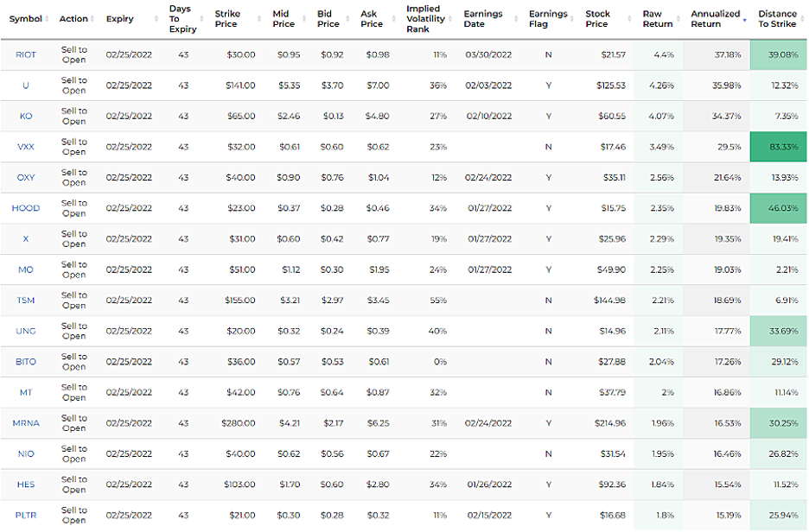This screenshot has height=532, width=809.
Task: Click HES earnings date 01/26/2022
Action: (x=489, y=484)
